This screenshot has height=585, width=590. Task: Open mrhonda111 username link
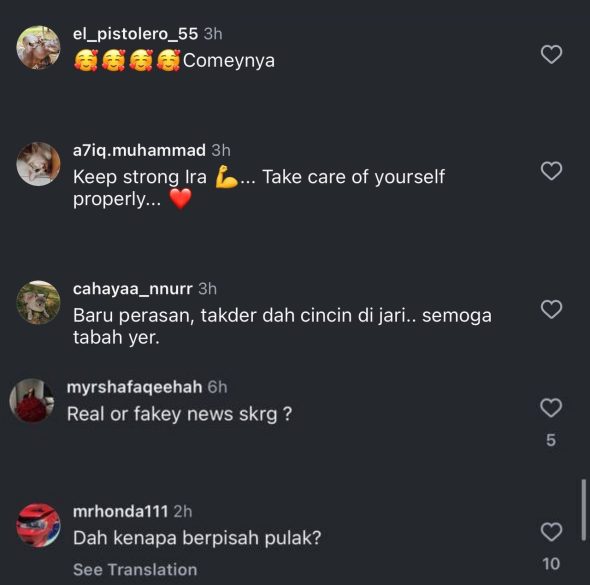coord(120,512)
